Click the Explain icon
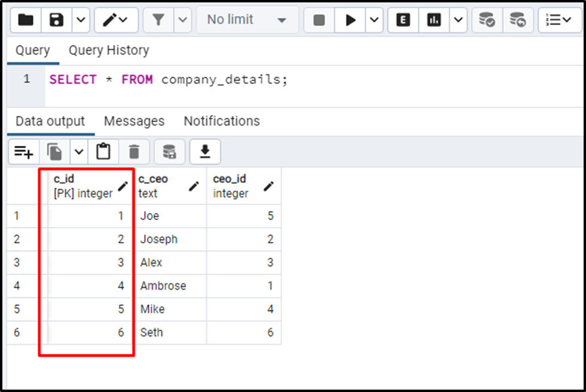 click(x=402, y=20)
